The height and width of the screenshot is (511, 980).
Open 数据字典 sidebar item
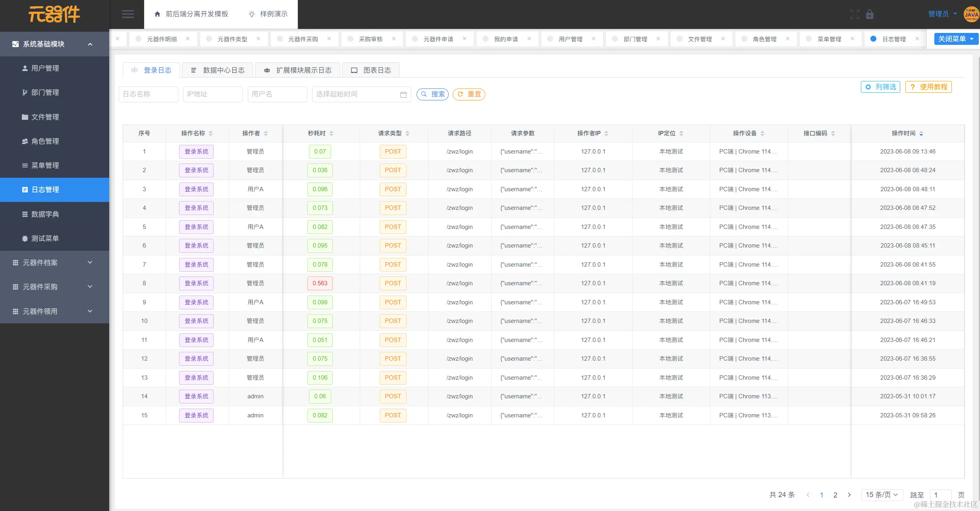(x=45, y=214)
